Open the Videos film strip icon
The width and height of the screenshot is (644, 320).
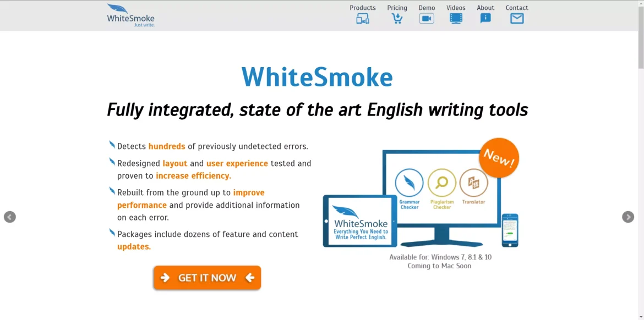coord(456,19)
